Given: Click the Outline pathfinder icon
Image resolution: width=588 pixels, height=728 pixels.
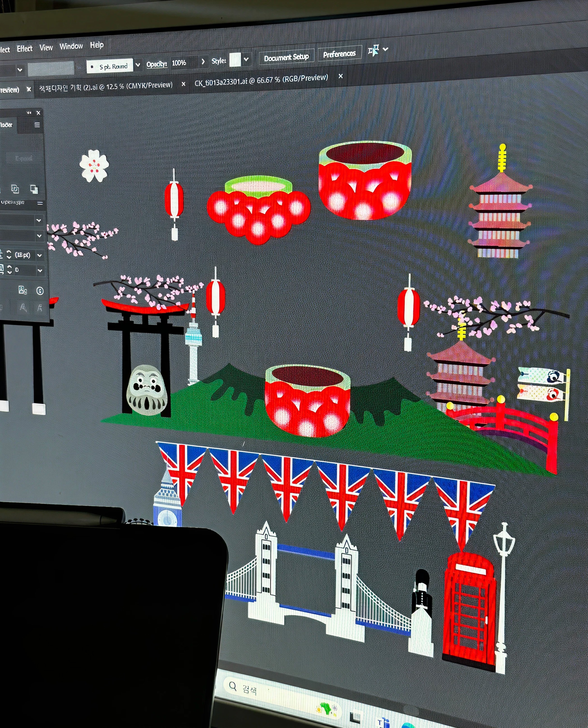Looking at the screenshot, I should (x=15, y=189).
